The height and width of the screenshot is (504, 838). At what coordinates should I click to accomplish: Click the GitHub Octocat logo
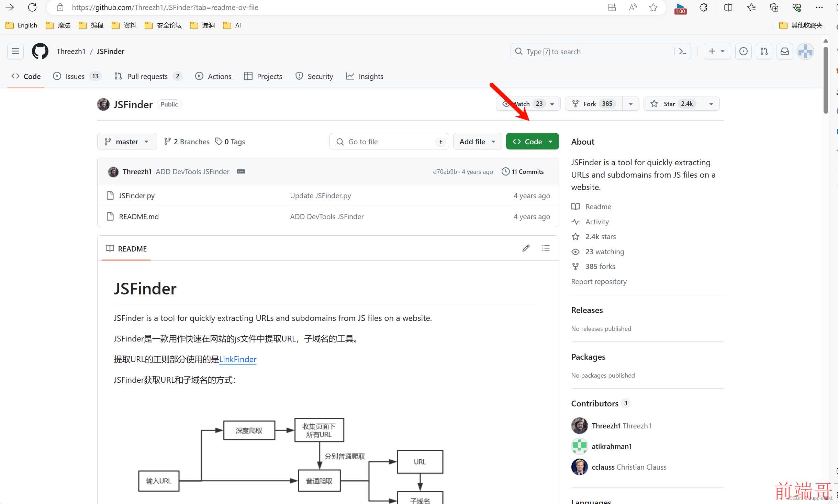[x=40, y=51]
